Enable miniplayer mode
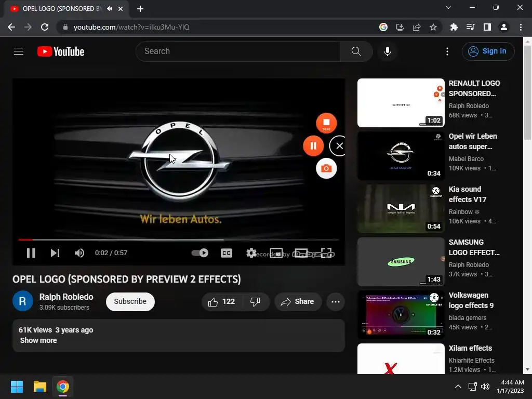 click(x=276, y=253)
